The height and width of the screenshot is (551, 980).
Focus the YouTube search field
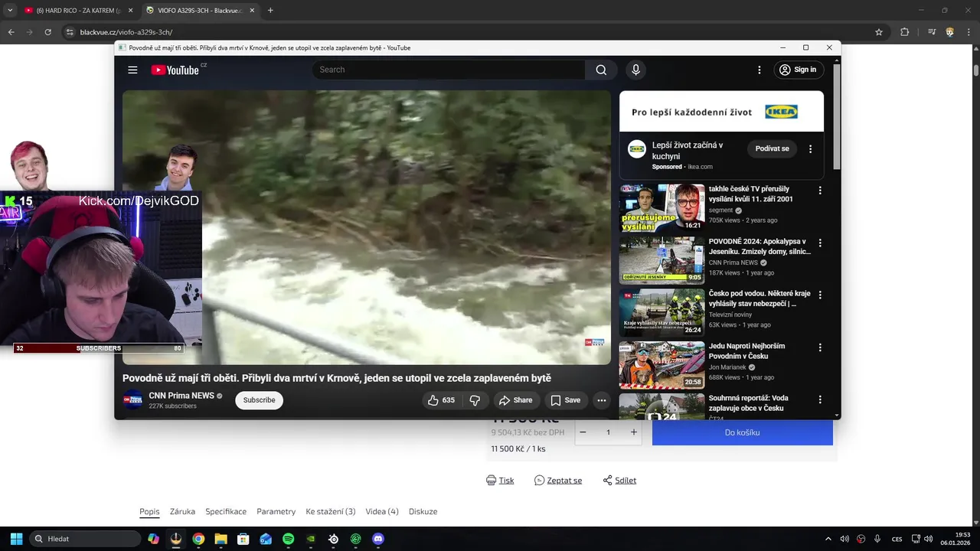(x=449, y=70)
